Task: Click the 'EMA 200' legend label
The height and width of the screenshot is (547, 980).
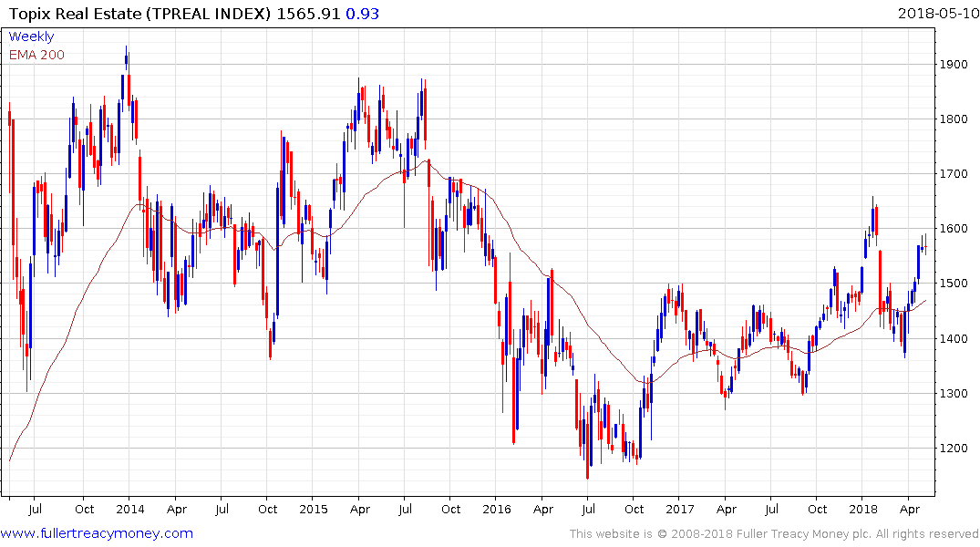Action: pyautogui.click(x=36, y=55)
